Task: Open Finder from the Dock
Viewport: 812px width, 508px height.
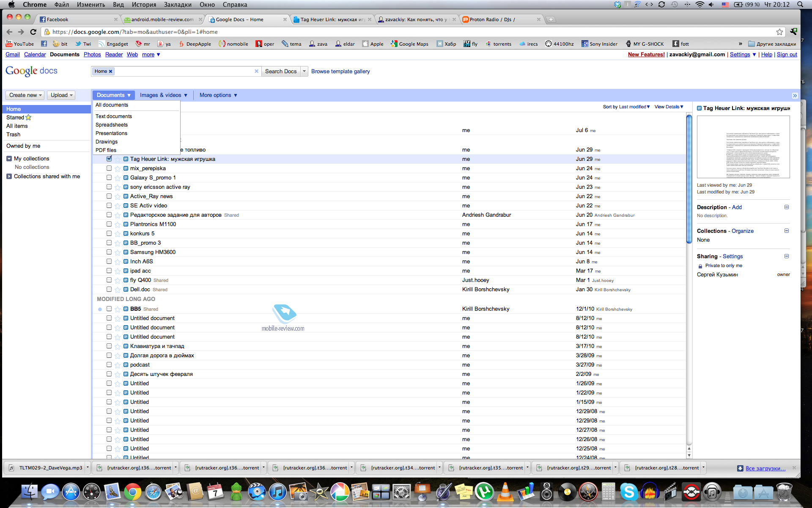Action: click(x=30, y=492)
